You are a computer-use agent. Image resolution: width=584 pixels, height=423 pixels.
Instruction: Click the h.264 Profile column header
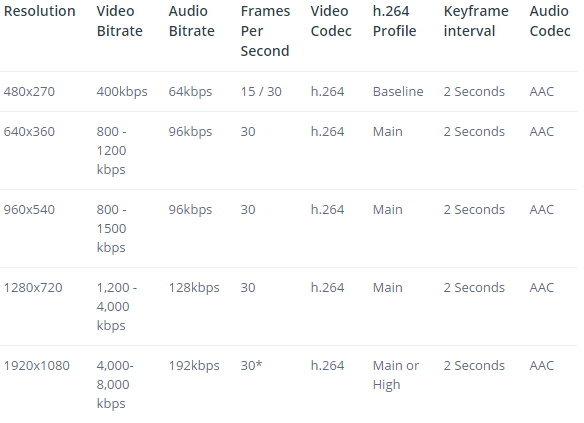coord(394,21)
